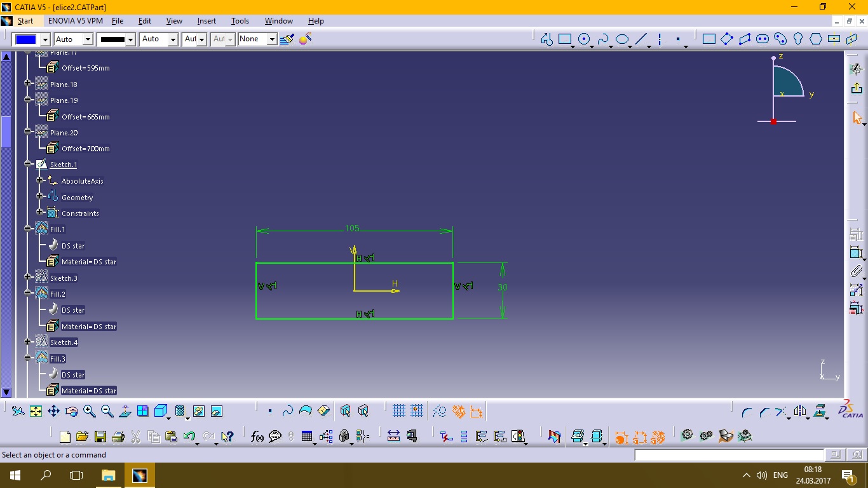Expand the Sketch.4 tree node

28,342
